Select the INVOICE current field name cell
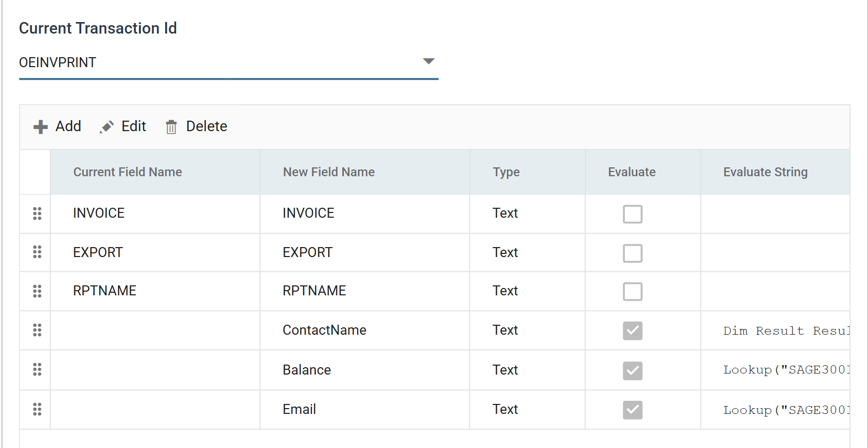The height and width of the screenshot is (448, 868). point(155,214)
